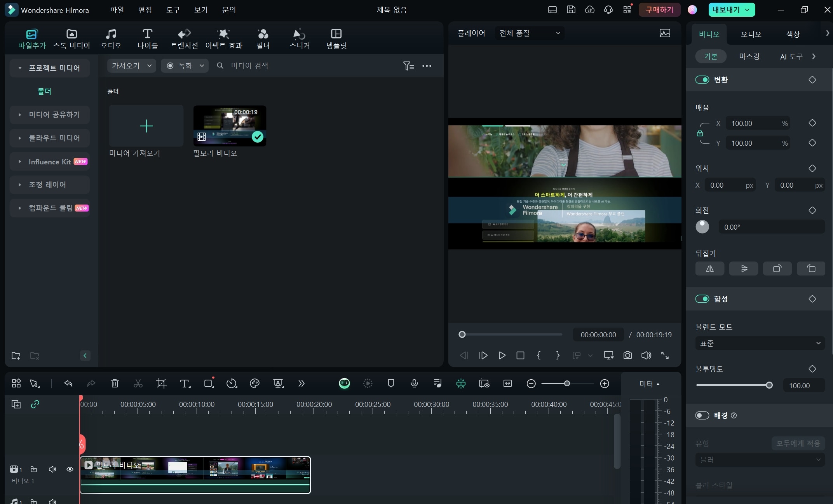Toggle the scale aspect ratio lock
The image size is (833, 504).
click(x=700, y=133)
